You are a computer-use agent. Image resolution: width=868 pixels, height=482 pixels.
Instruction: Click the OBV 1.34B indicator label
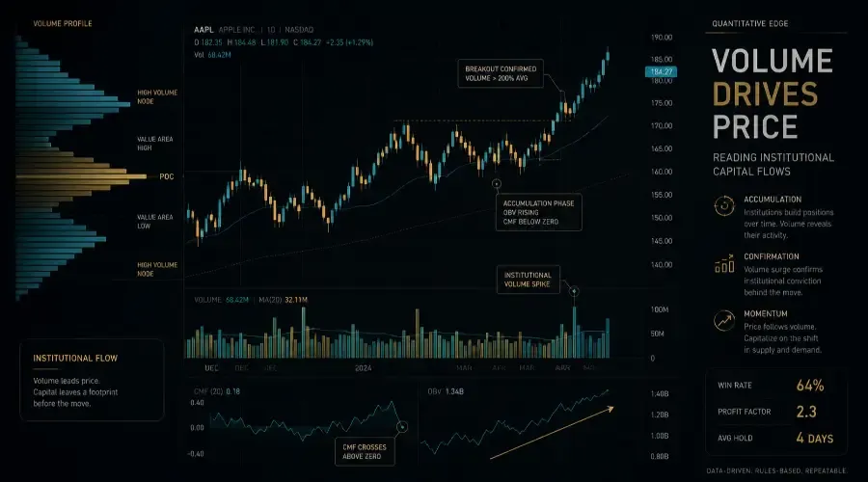tap(446, 391)
